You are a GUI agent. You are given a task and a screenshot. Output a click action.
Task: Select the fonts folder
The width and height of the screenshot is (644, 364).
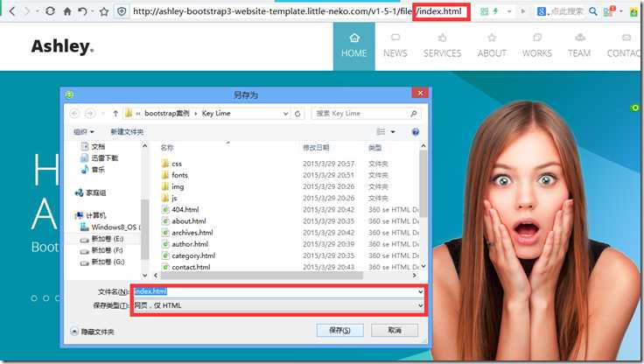click(x=174, y=175)
